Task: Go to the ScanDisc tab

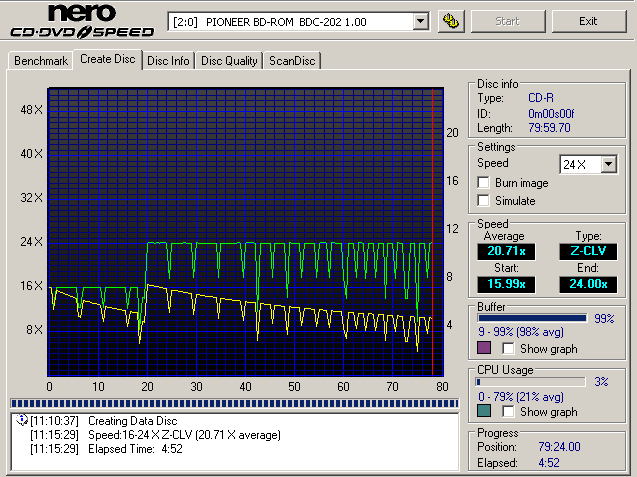Action: click(x=292, y=60)
